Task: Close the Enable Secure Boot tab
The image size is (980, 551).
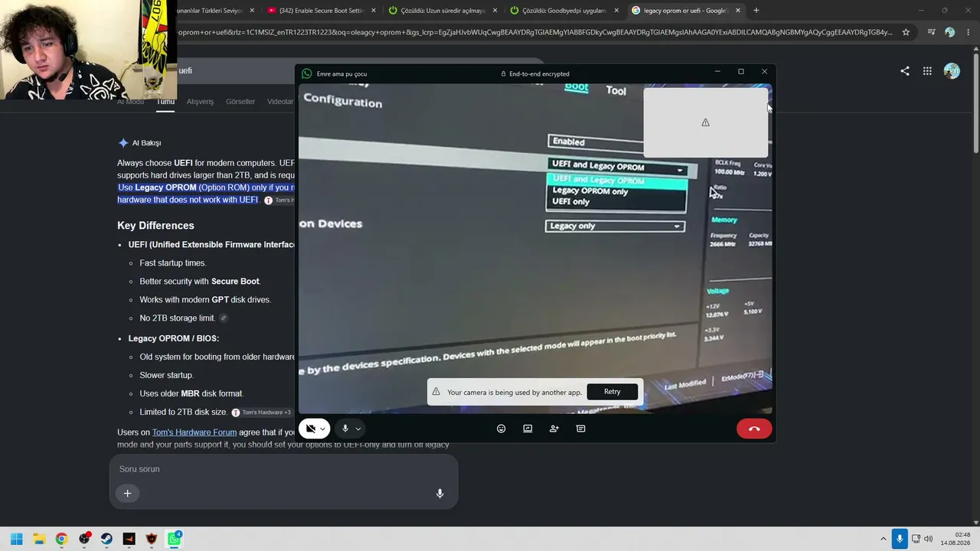Action: (x=374, y=11)
